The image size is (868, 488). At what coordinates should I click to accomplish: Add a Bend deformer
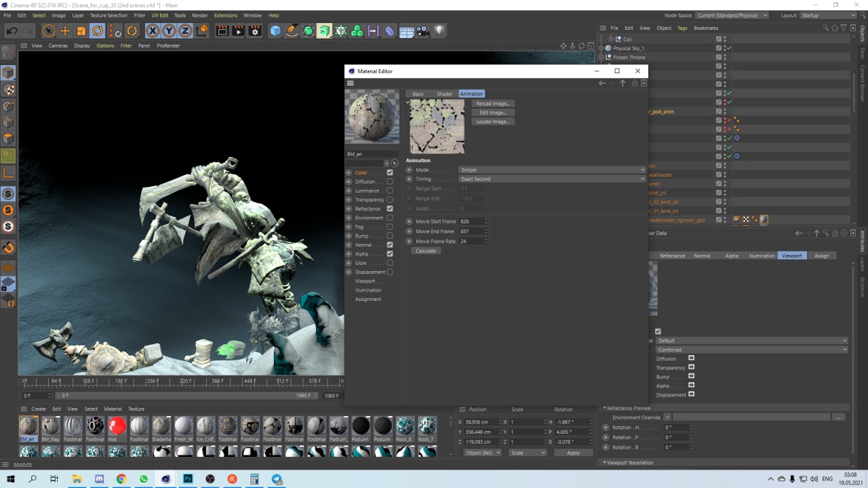[390, 30]
